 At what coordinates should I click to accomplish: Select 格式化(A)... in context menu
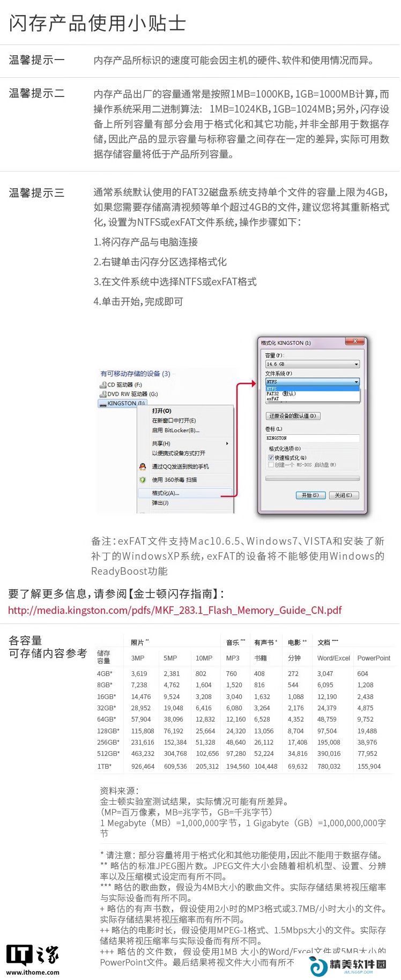[185, 493]
